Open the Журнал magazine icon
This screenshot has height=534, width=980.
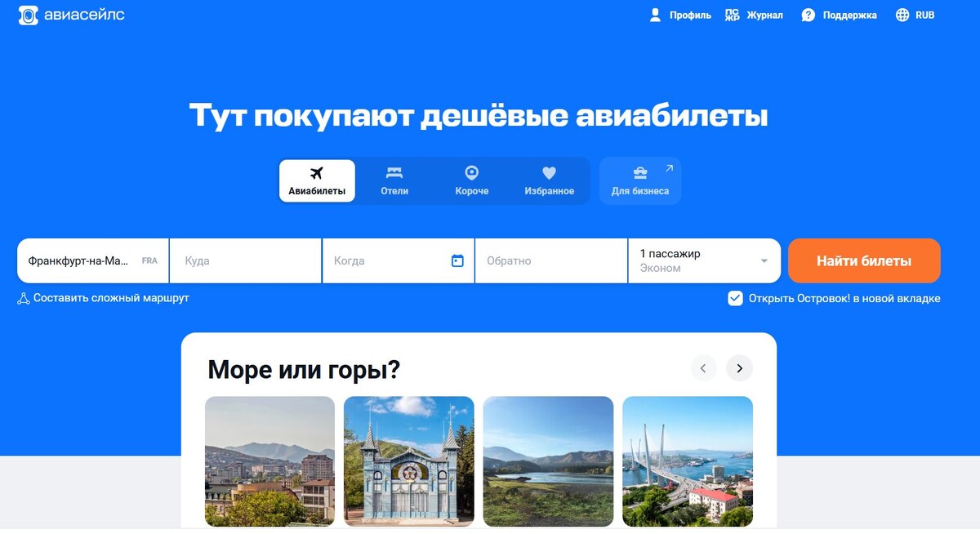click(x=733, y=15)
